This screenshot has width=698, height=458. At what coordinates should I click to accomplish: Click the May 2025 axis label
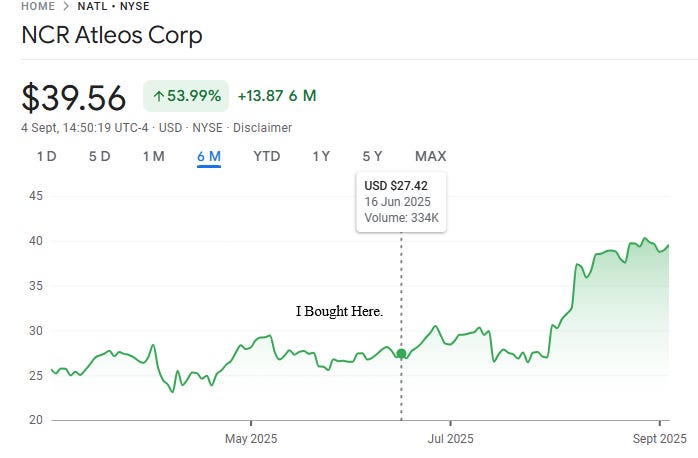coord(251,439)
